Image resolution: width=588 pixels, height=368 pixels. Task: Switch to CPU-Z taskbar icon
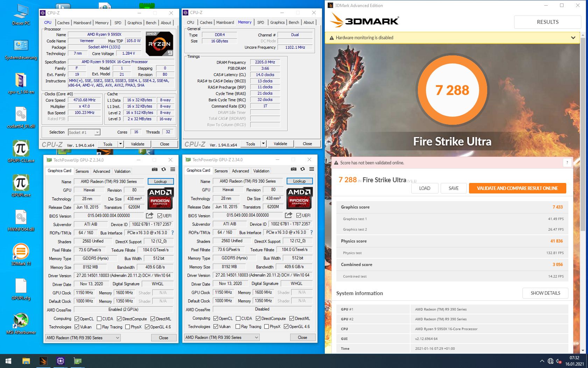pos(61,361)
